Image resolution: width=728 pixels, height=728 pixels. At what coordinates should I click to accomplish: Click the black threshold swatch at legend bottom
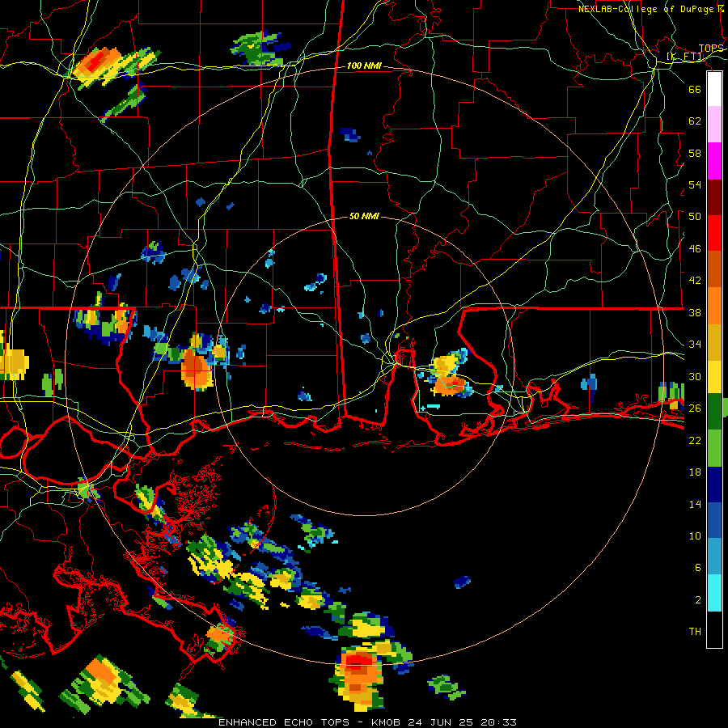pos(714,629)
